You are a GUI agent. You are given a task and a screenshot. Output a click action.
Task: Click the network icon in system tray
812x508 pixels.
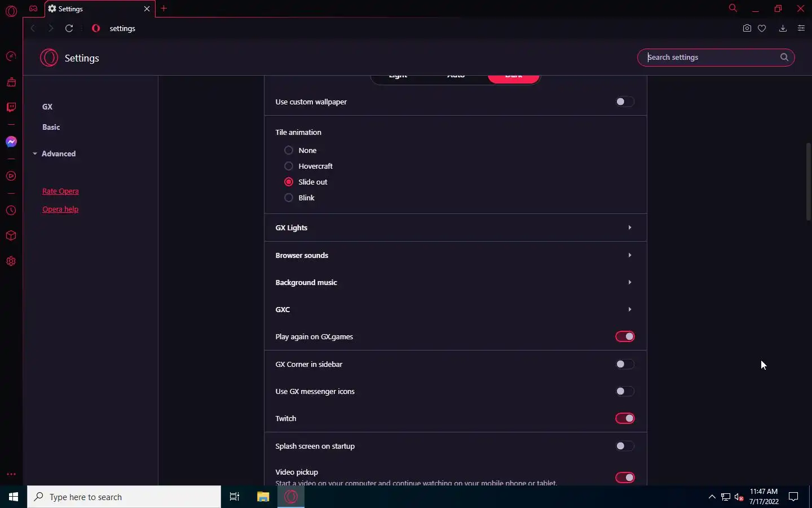click(x=726, y=497)
